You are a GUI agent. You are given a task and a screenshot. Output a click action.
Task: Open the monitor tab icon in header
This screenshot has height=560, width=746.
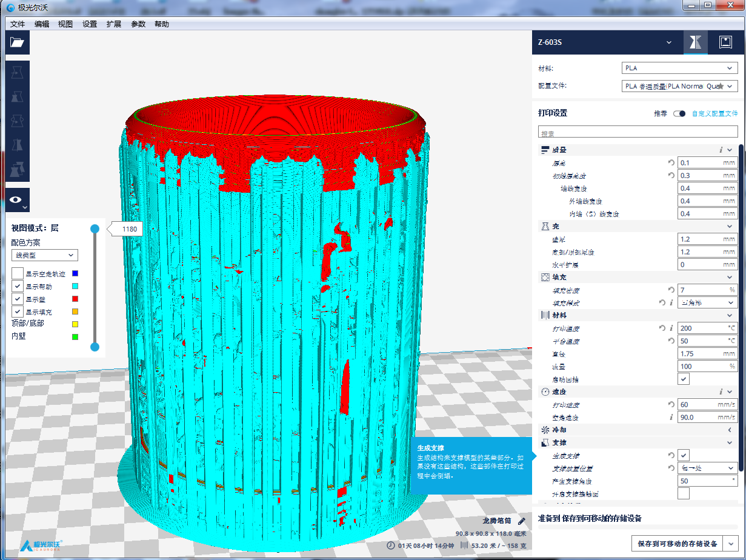725,42
